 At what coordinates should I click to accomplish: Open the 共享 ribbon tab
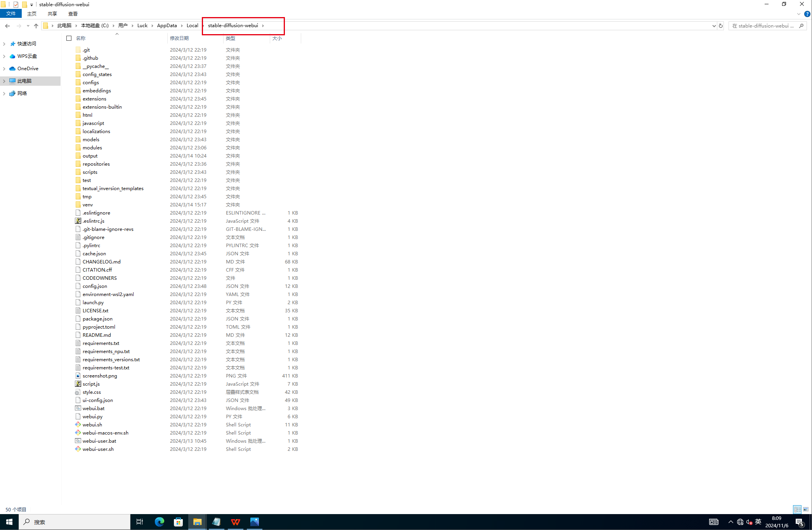[x=52, y=14]
